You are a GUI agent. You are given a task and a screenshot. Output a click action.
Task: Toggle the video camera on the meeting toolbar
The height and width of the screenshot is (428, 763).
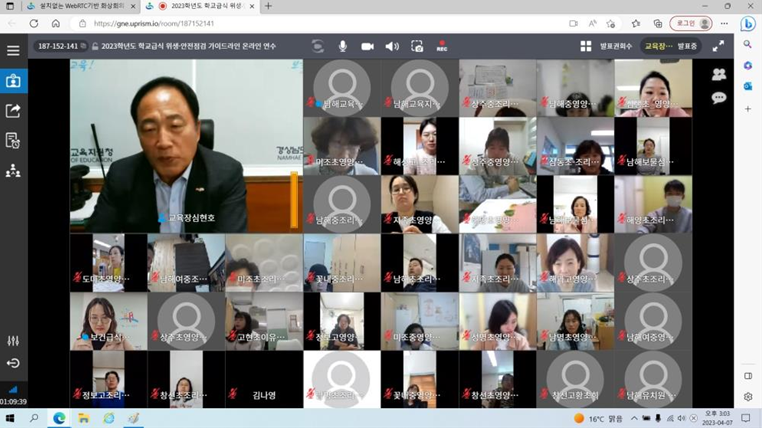[367, 46]
